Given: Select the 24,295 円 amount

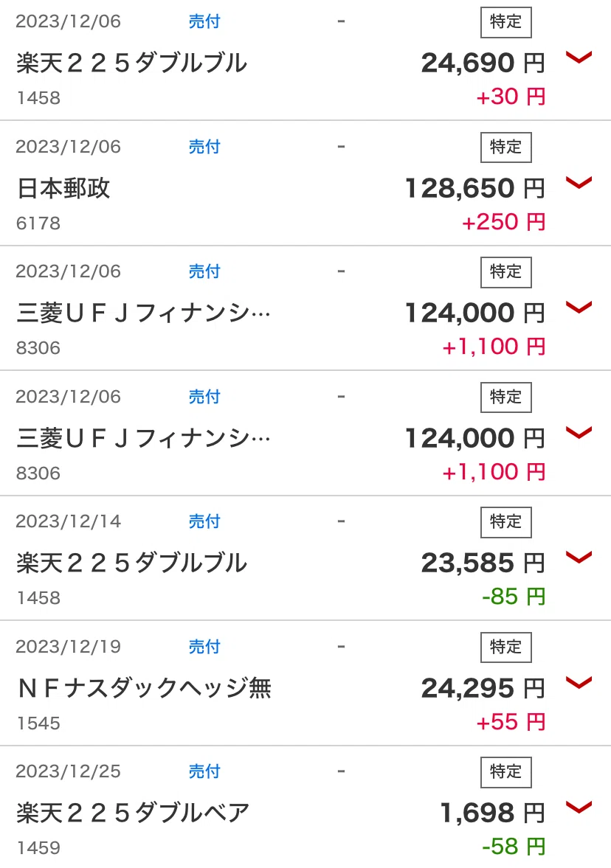Looking at the screenshot, I should (x=483, y=689).
